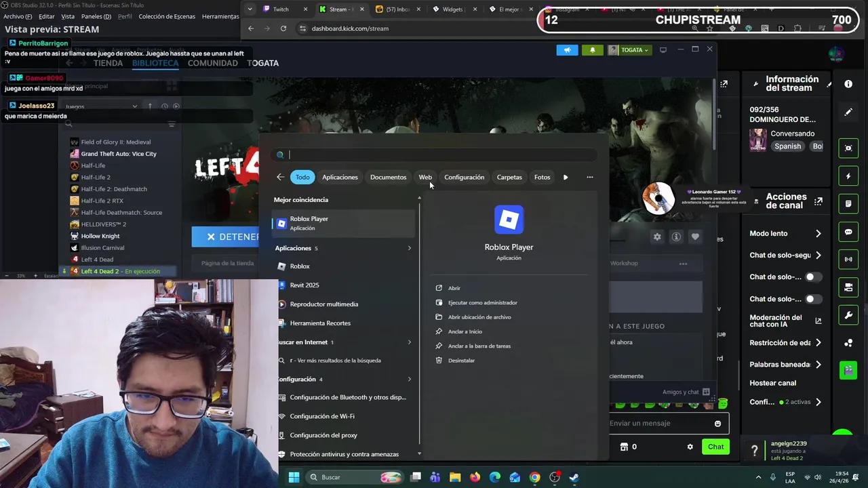Open Herramienta Recortes from results
868x488 pixels.
click(320, 323)
